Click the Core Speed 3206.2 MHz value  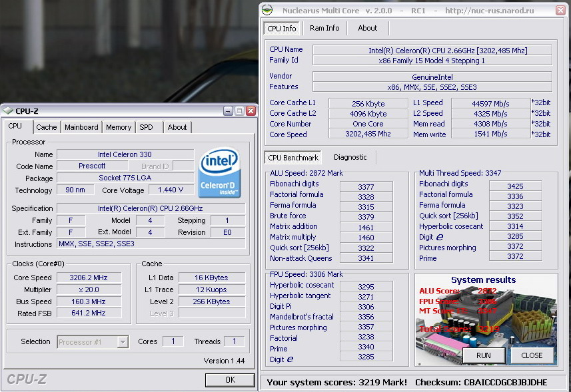(x=89, y=278)
